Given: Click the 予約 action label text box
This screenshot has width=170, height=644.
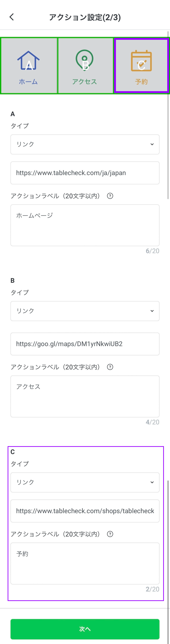Looking at the screenshot, I should pos(85,563).
